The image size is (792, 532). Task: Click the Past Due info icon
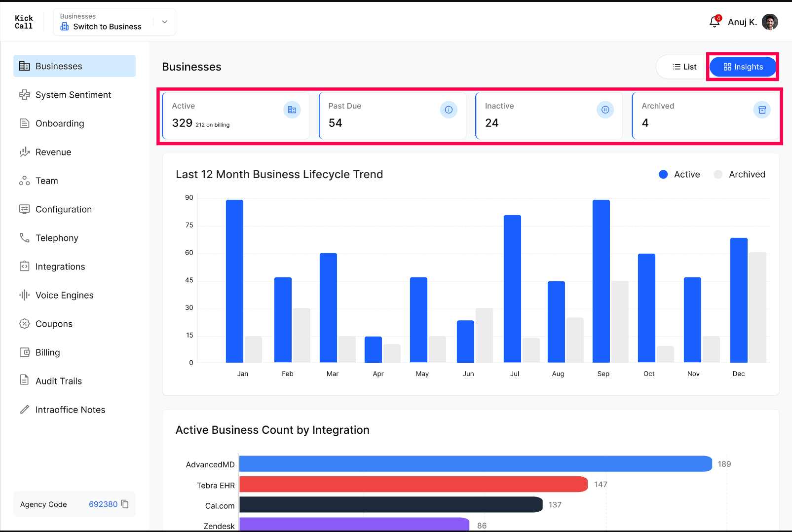click(449, 110)
